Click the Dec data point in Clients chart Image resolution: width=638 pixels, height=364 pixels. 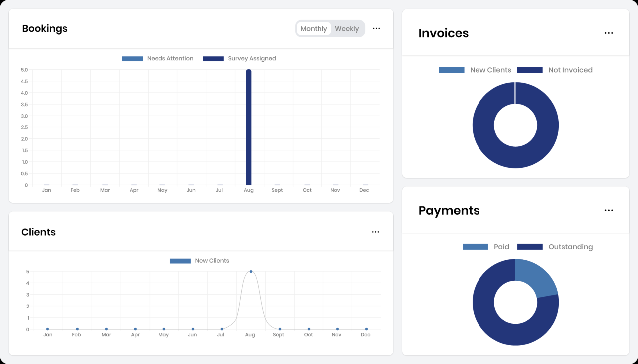click(x=366, y=329)
